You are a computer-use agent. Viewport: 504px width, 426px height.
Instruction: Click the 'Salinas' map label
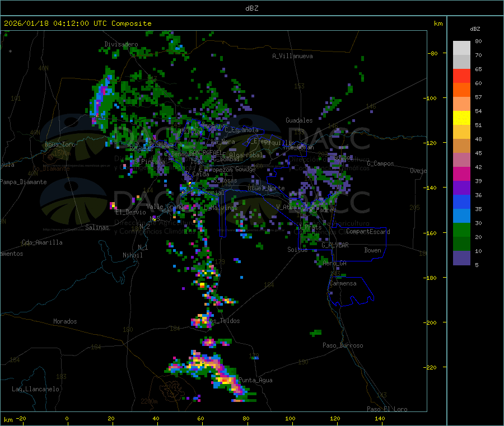[x=97, y=227]
